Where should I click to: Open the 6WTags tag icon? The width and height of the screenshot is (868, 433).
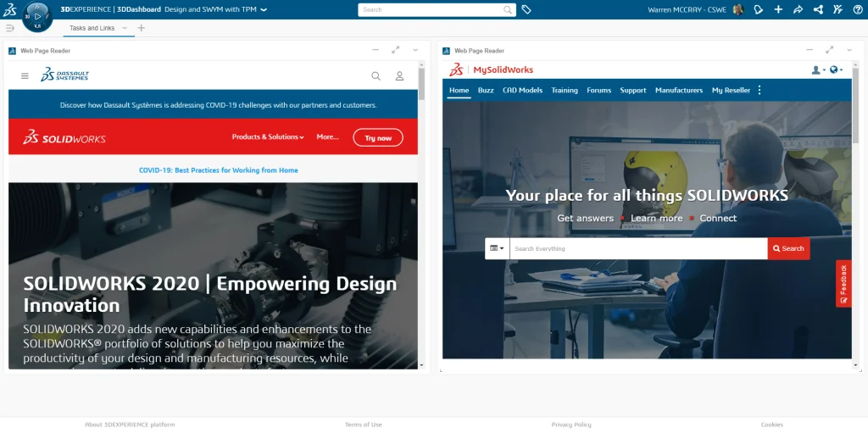click(x=526, y=9)
